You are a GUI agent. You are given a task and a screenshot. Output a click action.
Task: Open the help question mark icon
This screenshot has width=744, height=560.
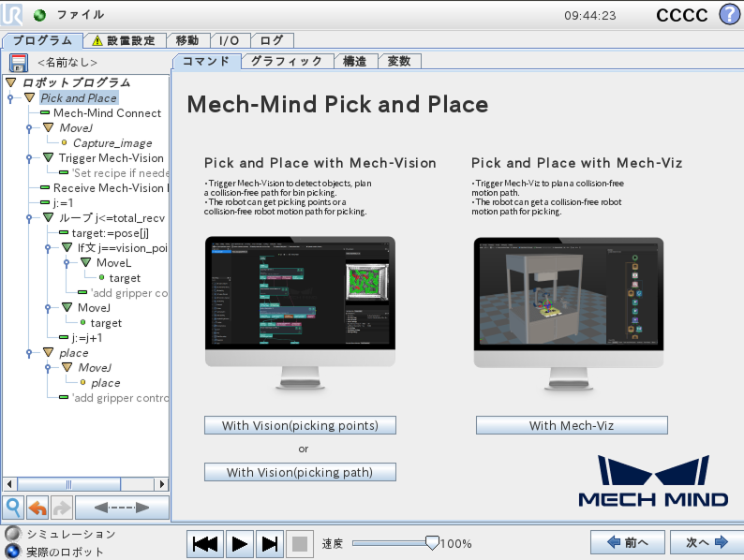[730, 14]
